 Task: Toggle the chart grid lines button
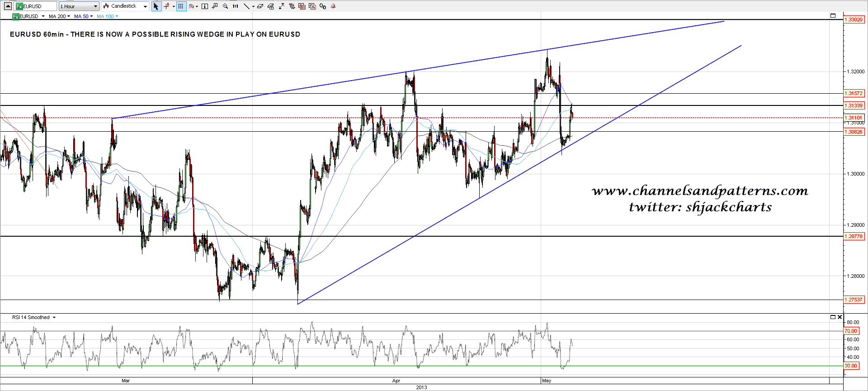click(181, 6)
